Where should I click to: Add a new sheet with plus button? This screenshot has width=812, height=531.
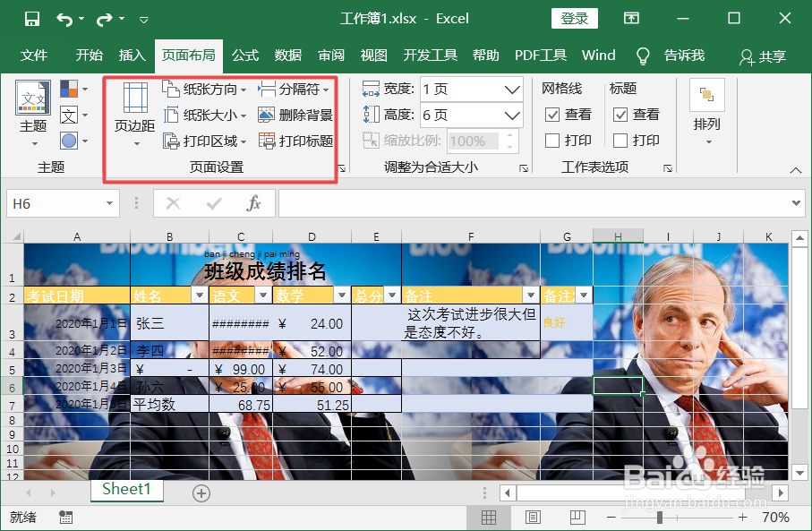pyautogui.click(x=201, y=493)
